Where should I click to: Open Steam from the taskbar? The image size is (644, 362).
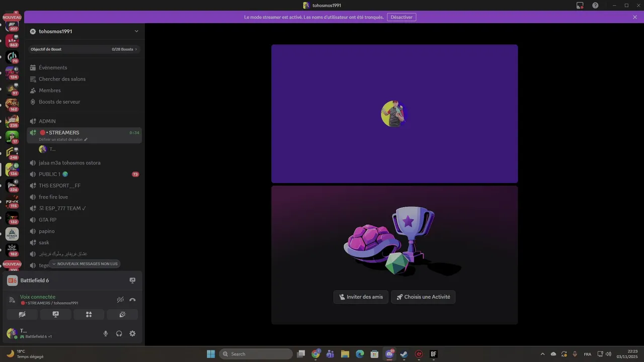pyautogui.click(x=404, y=354)
